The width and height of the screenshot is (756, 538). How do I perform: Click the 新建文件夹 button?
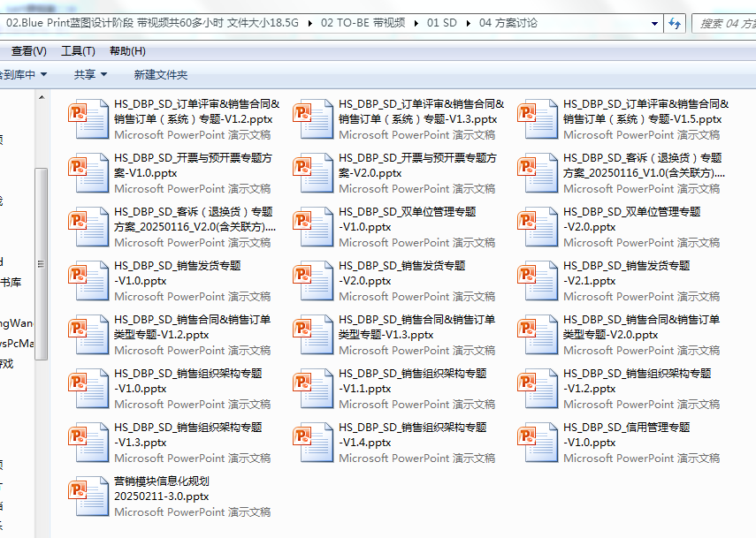(161, 75)
